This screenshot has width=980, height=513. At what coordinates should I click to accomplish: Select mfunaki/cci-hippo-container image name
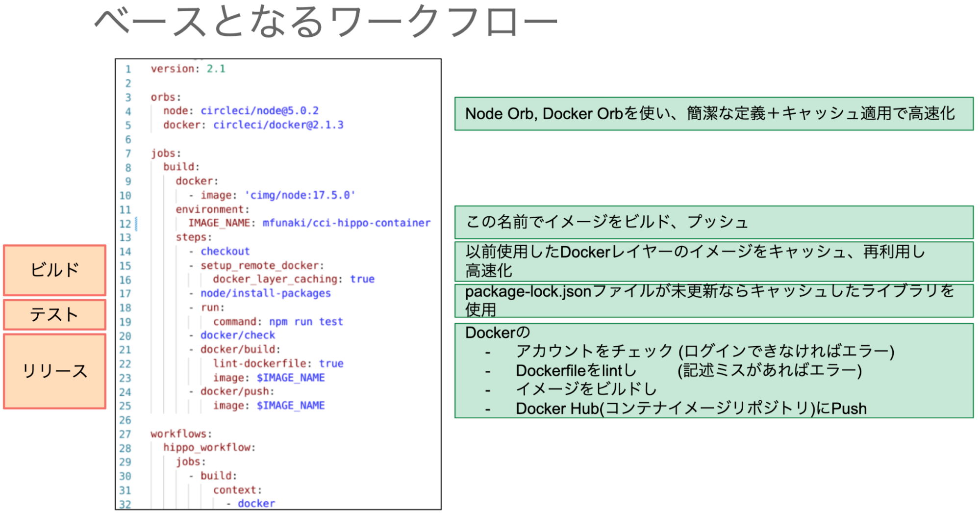[346, 223]
